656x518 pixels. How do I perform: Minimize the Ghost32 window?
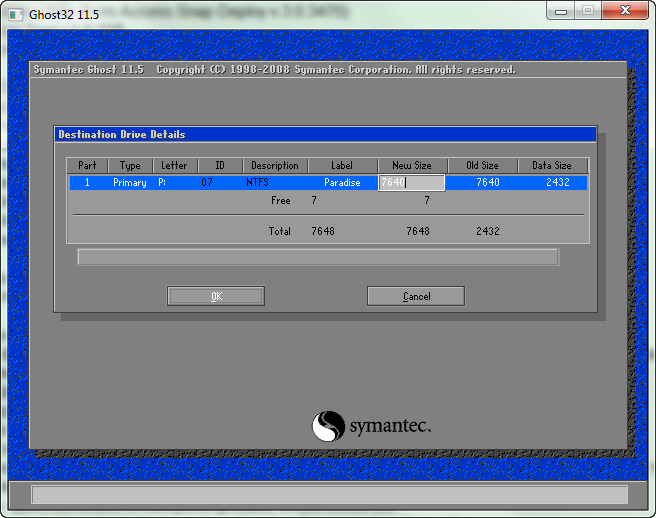(x=561, y=11)
